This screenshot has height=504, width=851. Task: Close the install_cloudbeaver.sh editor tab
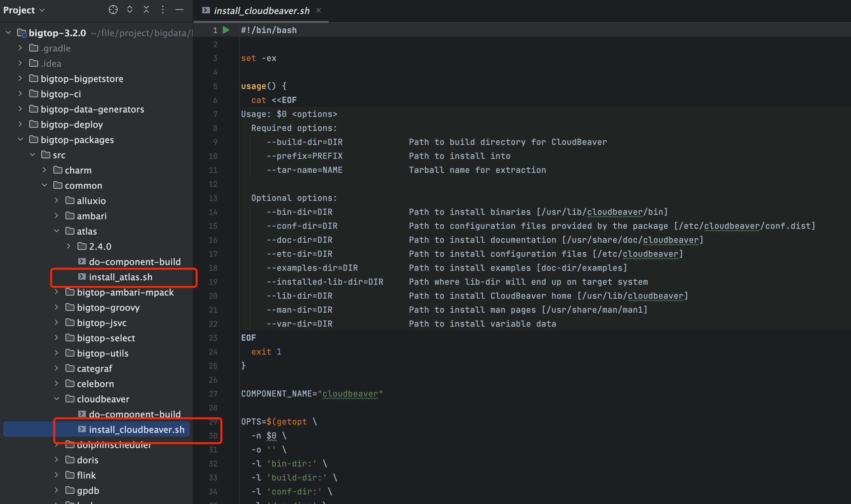coord(318,10)
